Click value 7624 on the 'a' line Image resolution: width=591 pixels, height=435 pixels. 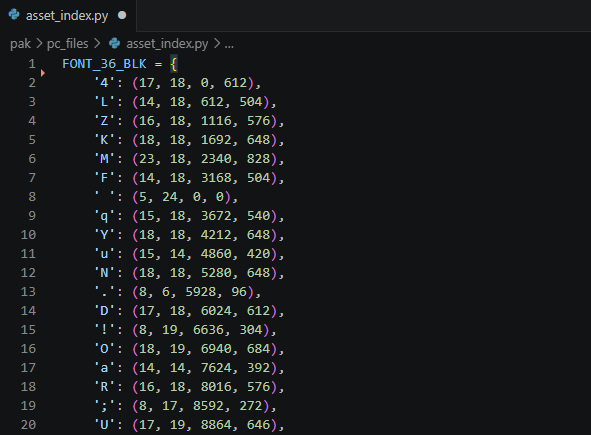pyautogui.click(x=216, y=368)
